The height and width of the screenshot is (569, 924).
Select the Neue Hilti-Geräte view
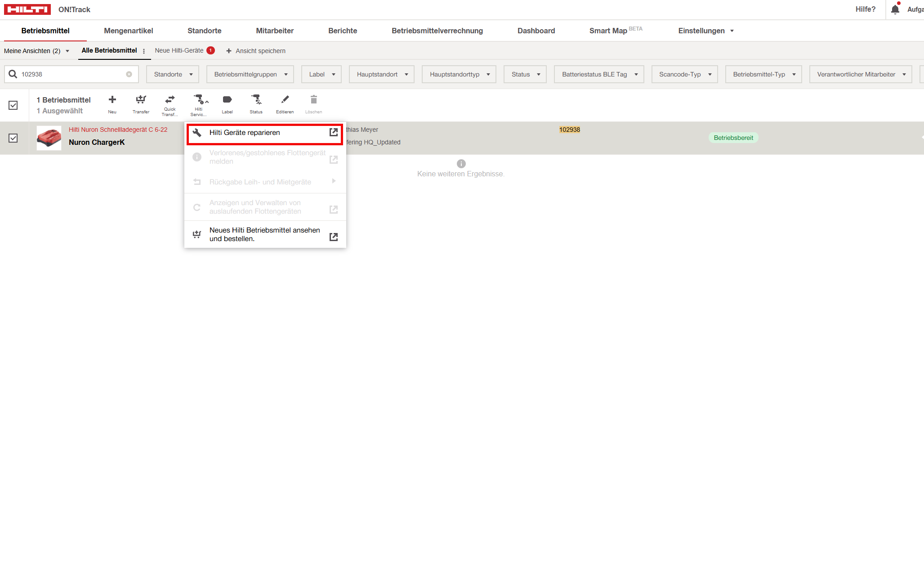179,50
